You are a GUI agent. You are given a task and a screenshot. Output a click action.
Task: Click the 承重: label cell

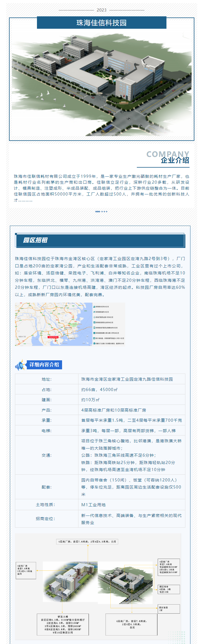47,420
